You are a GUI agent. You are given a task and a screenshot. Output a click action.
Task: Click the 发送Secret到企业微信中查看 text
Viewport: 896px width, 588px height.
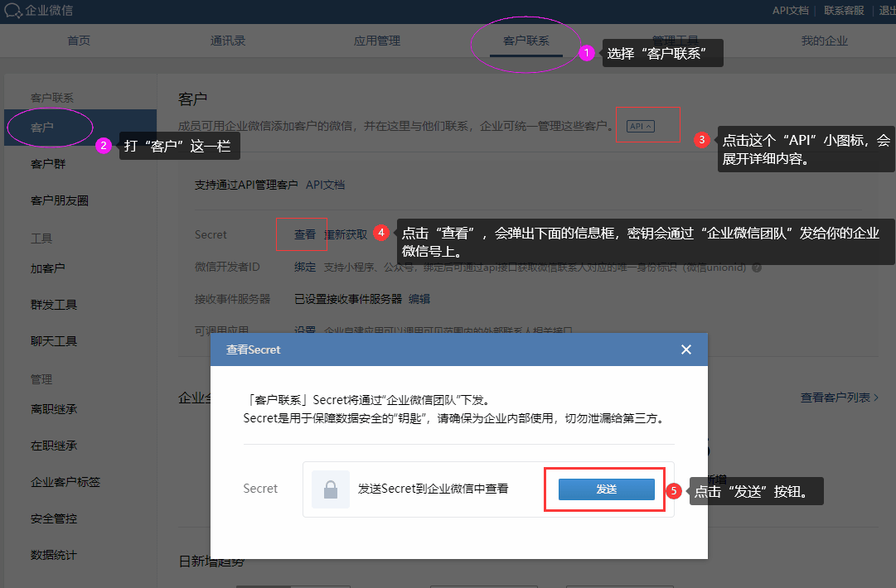[x=433, y=489]
